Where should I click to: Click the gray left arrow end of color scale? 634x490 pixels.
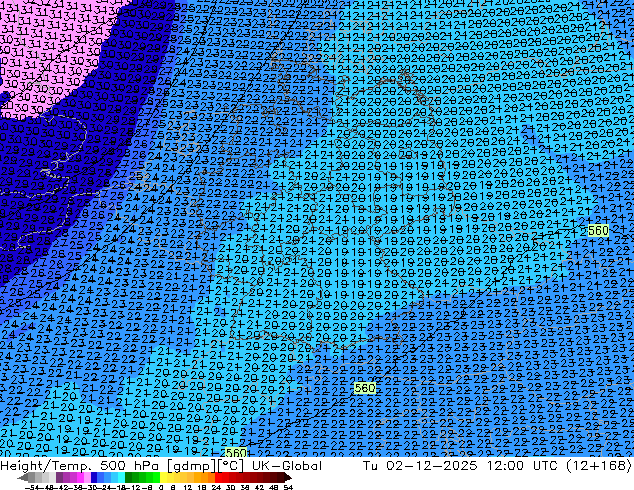pos(23,477)
